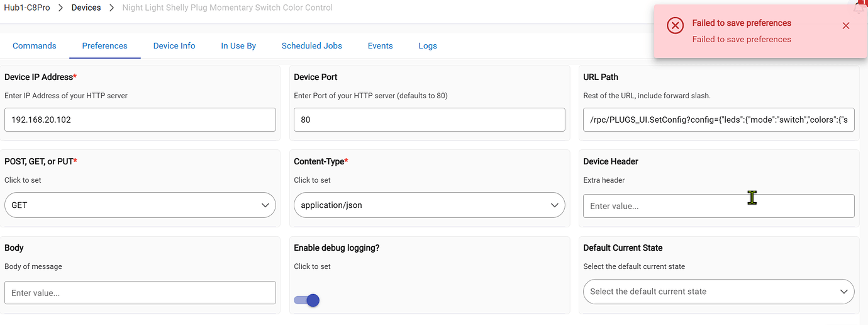Click the Body message input field
Image resolution: width=868 pixels, height=325 pixels.
[x=140, y=293]
